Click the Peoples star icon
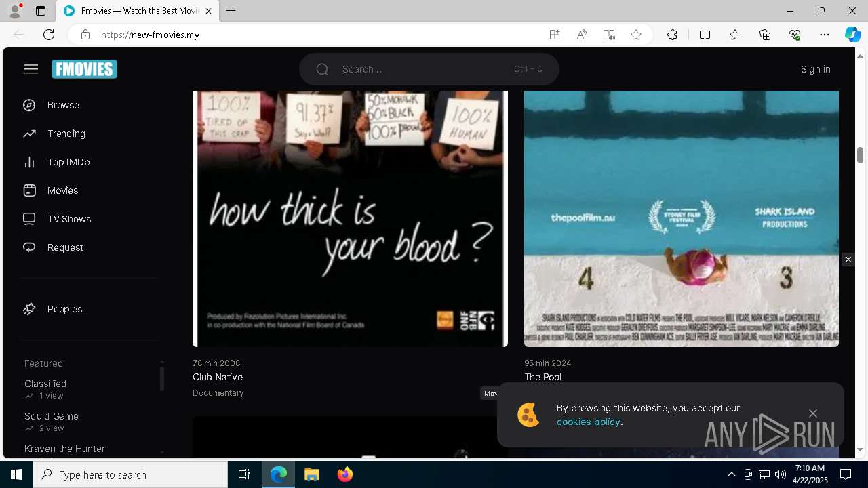 (29, 309)
